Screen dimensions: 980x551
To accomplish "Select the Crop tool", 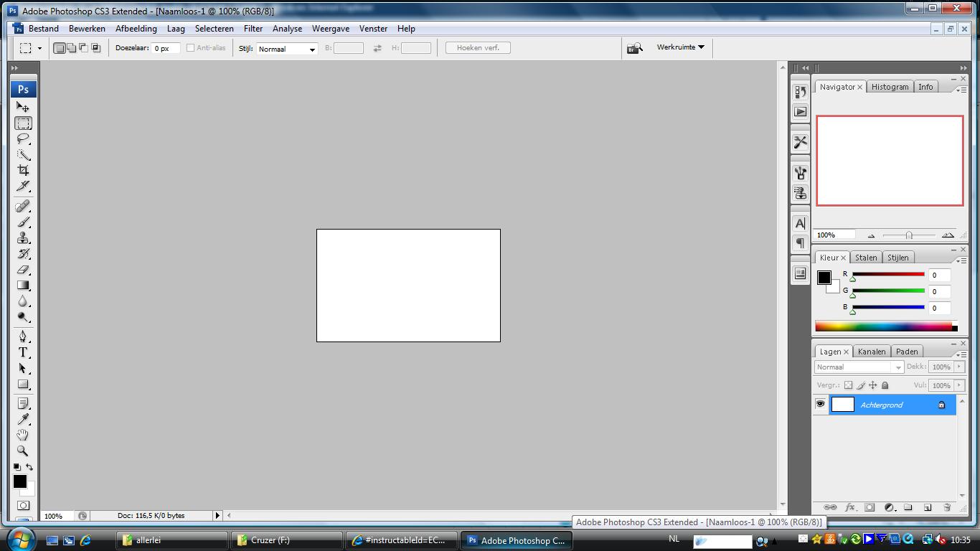I will (x=23, y=171).
